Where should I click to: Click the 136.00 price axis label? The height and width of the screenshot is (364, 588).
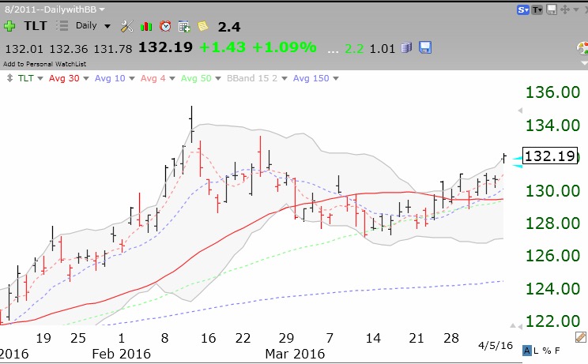pos(552,92)
